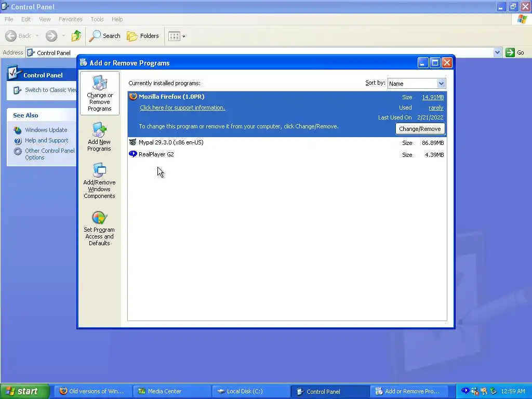The width and height of the screenshot is (532, 399).
Task: Open Change or Remove Programs section
Action: click(99, 94)
